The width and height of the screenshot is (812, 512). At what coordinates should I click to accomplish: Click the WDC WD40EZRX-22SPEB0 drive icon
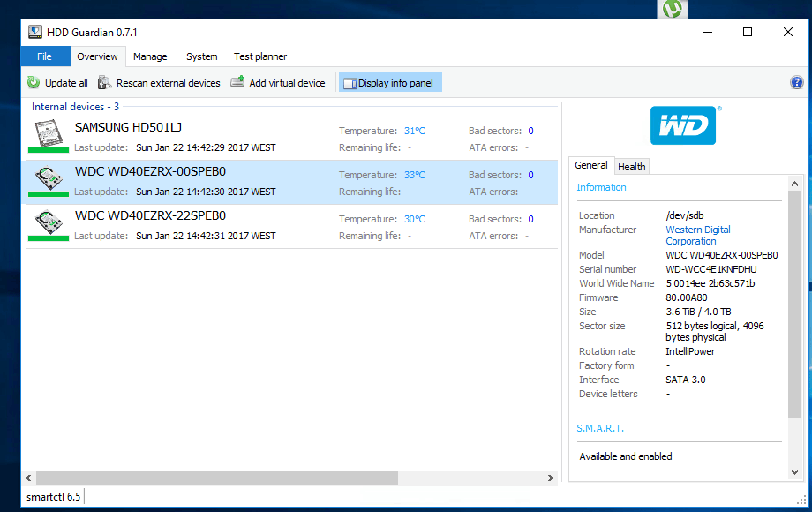click(x=49, y=222)
